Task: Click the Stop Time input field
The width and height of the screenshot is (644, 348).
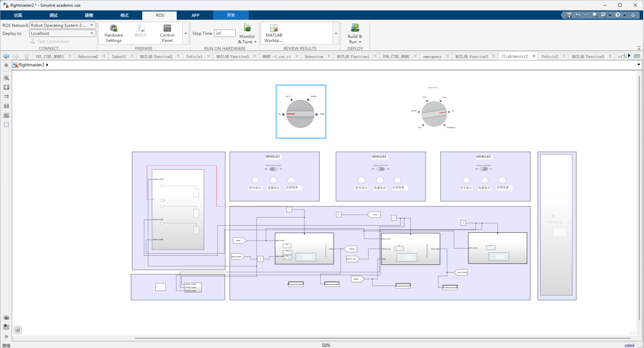Action: [x=225, y=33]
